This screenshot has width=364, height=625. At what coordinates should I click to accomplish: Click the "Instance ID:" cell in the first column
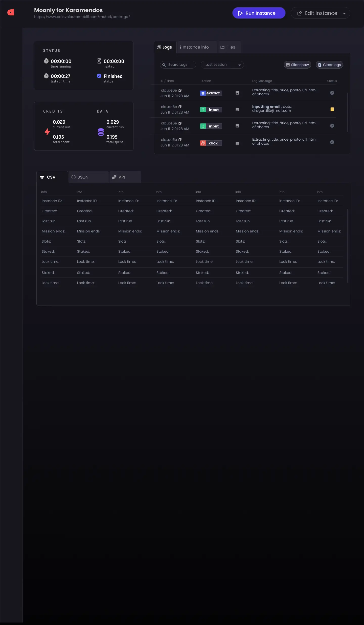[52, 201]
